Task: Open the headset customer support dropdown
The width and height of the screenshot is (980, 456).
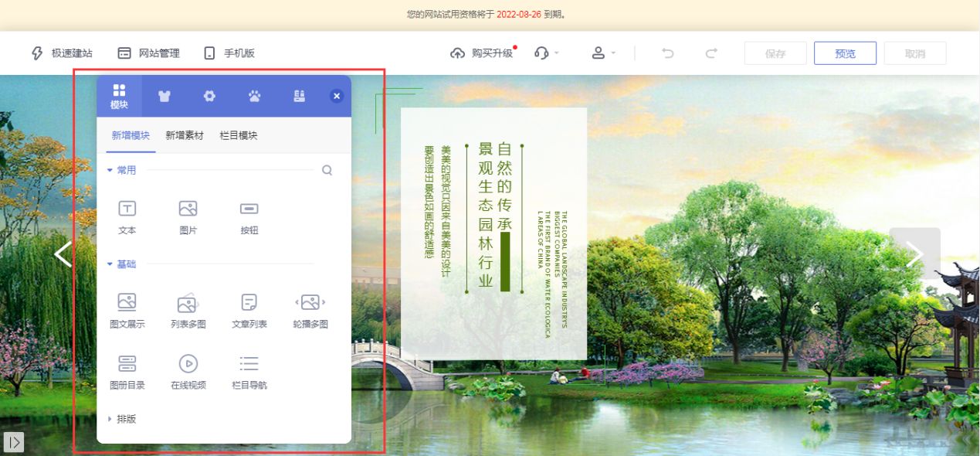Action: (x=546, y=53)
